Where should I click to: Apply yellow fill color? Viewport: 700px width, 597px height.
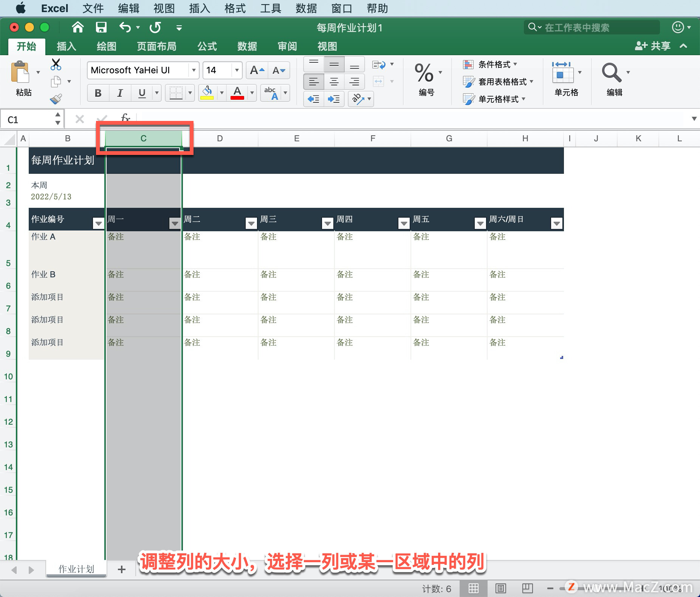pyautogui.click(x=207, y=93)
